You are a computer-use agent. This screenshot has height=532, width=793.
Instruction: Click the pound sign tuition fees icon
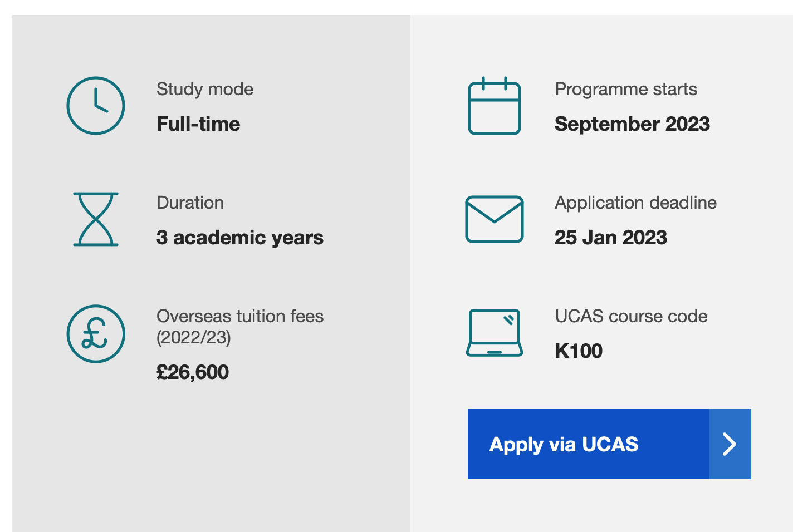(96, 334)
